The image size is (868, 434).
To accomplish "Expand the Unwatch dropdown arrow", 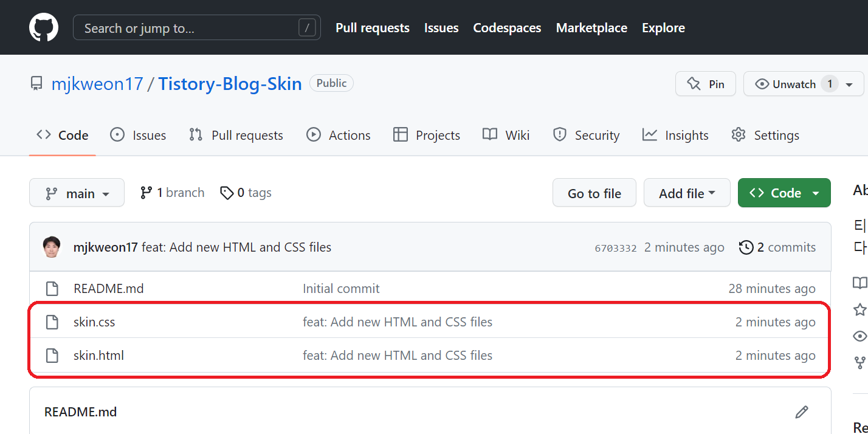I will [850, 84].
